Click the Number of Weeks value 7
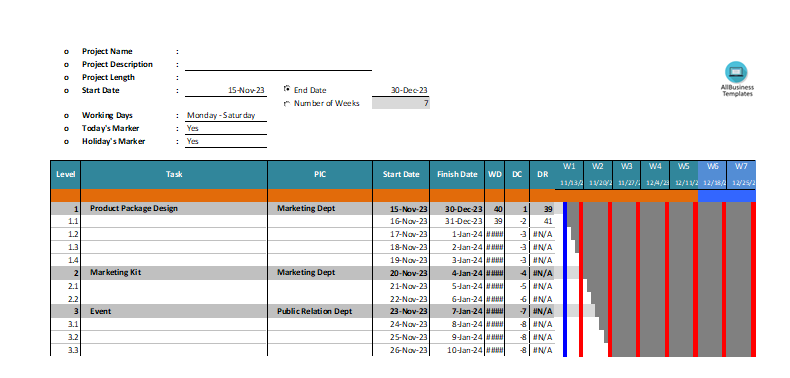Screen dimensions: 790x378 401,103
